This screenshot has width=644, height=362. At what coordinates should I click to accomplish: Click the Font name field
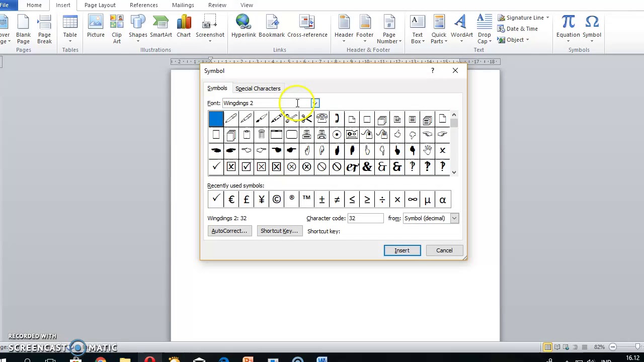pyautogui.click(x=266, y=103)
